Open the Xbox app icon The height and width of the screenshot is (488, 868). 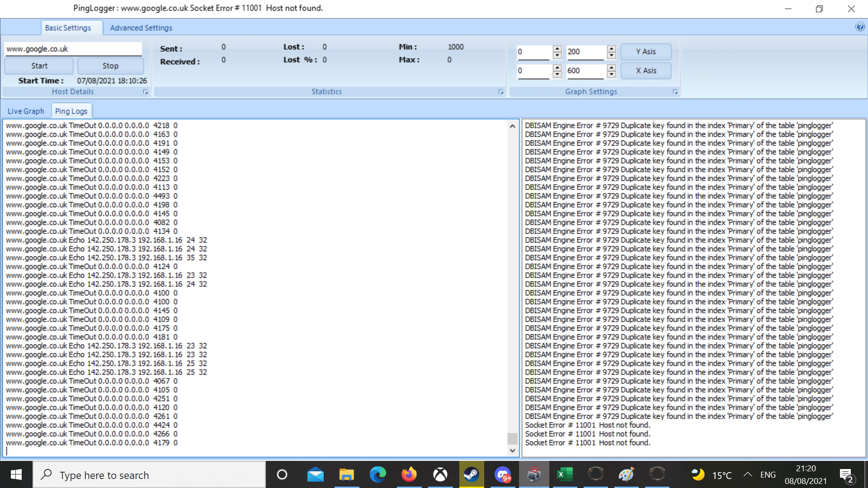pos(440,474)
